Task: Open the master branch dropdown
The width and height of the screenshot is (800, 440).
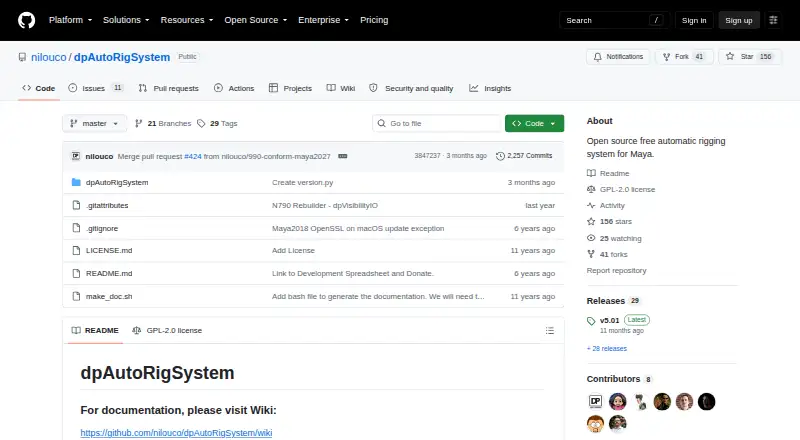Action: [94, 124]
